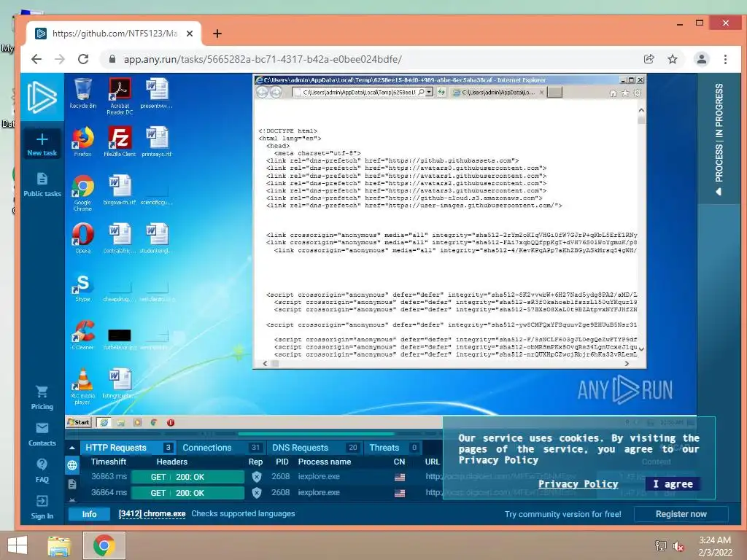The image size is (747, 560).
Task: Click the I agree cookie button
Action: [673, 484]
